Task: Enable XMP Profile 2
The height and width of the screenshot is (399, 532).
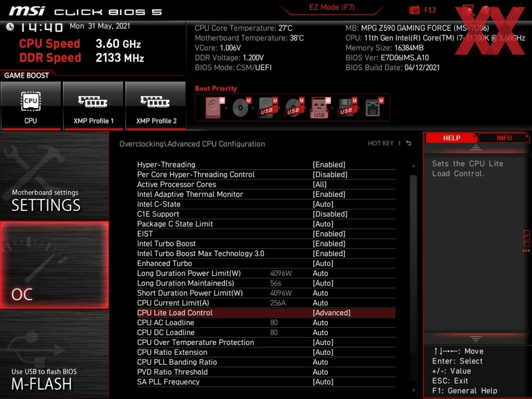Action: [156, 106]
